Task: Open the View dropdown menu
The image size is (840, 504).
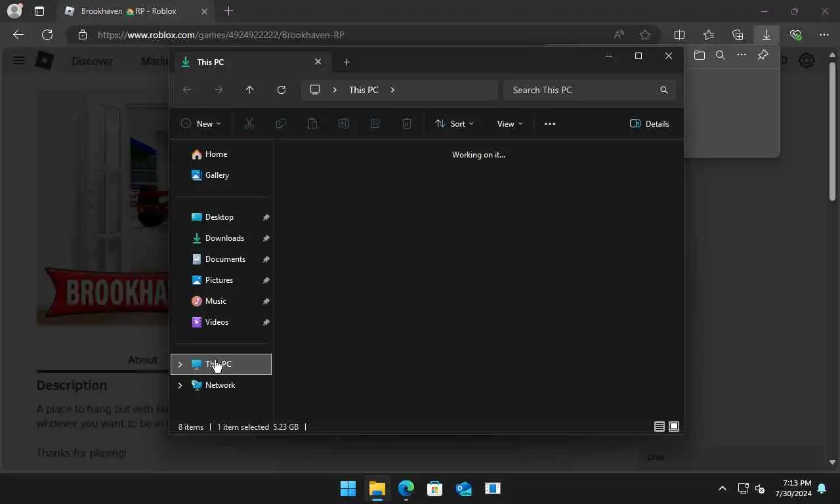Action: [510, 123]
